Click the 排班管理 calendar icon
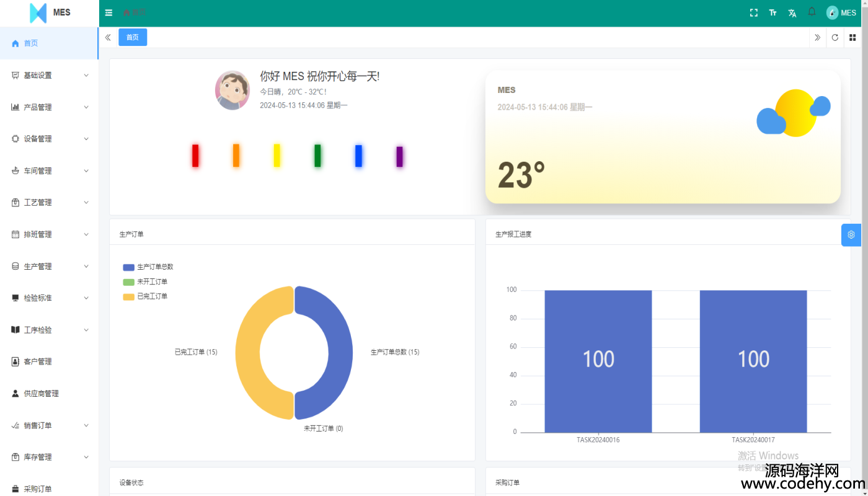 (x=15, y=234)
